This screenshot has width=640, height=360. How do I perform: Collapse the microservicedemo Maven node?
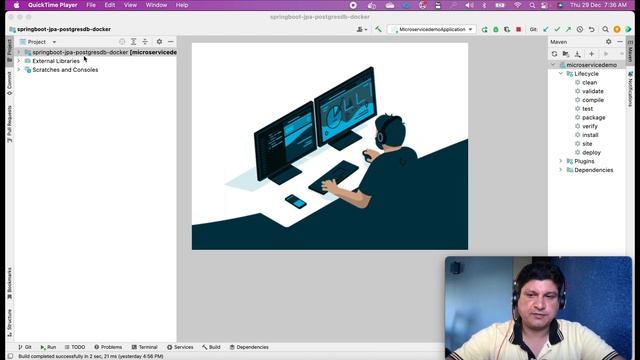[x=553, y=65]
